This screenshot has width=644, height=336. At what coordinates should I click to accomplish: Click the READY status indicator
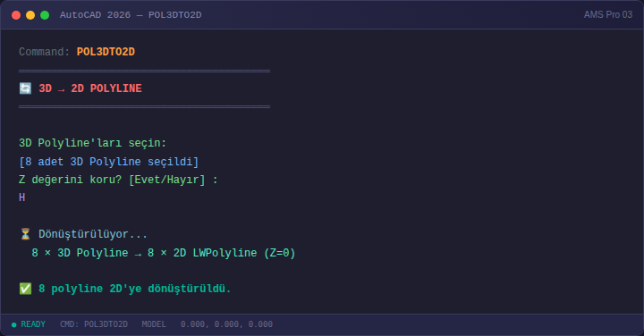pos(29,324)
